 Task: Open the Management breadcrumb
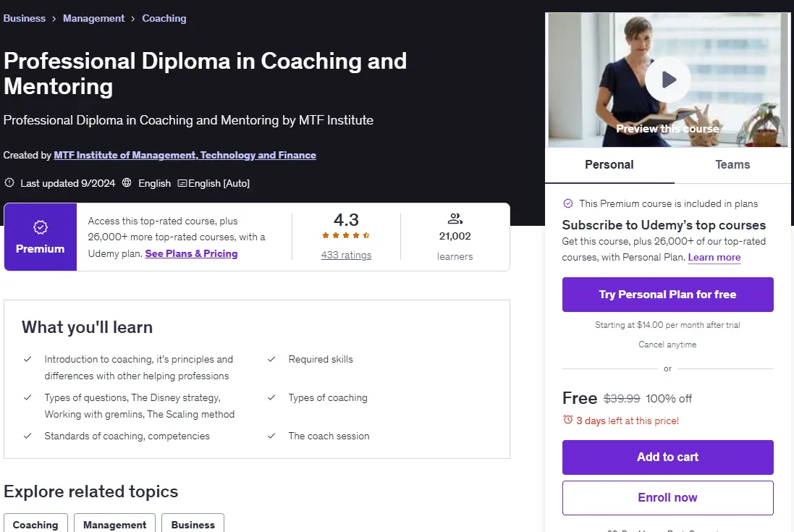(93, 18)
